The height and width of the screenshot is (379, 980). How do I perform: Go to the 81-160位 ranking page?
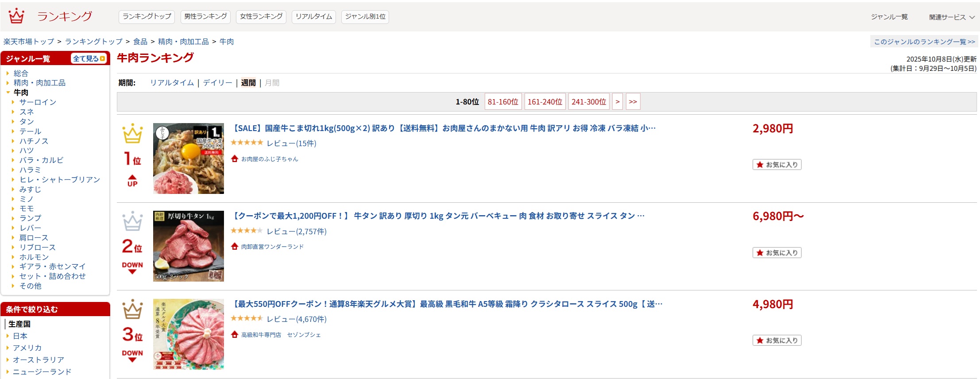pos(503,102)
